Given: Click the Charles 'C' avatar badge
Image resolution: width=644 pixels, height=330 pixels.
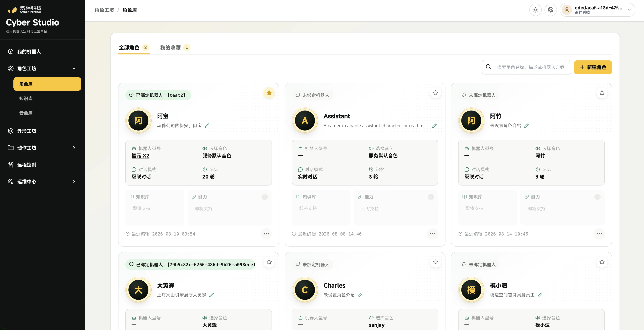Looking at the screenshot, I should coord(305,290).
